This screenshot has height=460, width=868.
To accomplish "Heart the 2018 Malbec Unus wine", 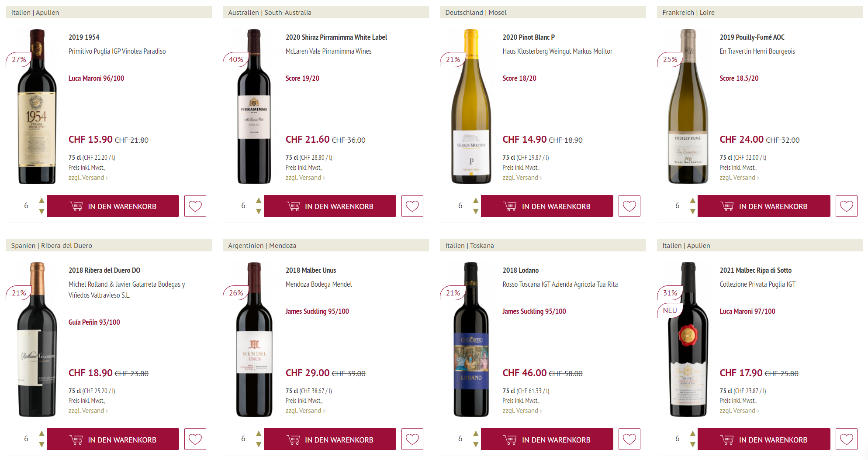I will [412, 439].
